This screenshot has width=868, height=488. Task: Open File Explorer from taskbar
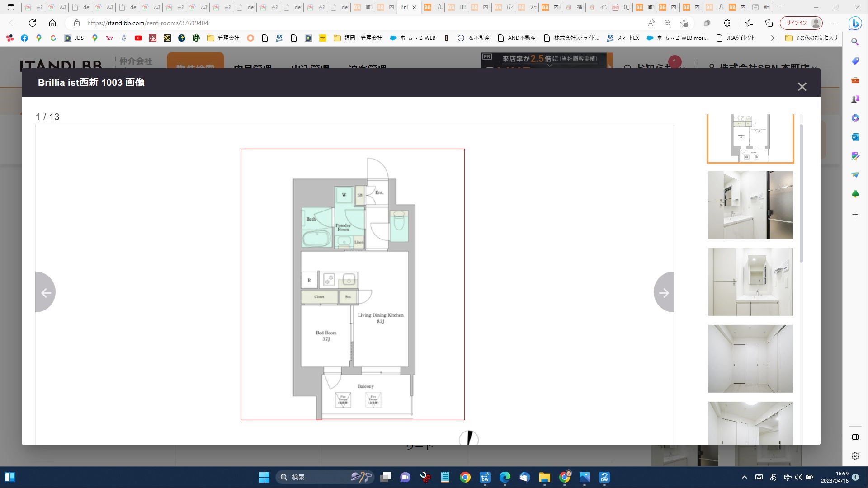(x=544, y=477)
